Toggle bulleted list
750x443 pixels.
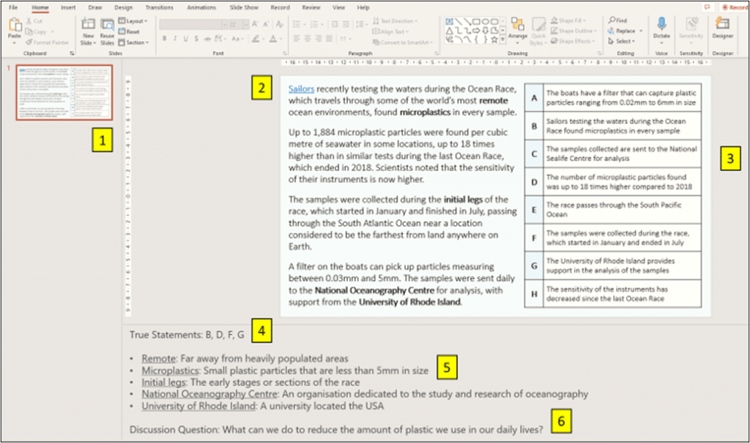tap(298, 24)
